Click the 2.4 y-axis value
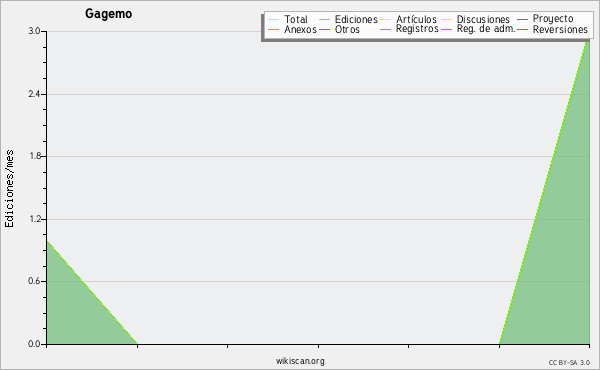Screen dimensions: 600x370 pos(34,94)
